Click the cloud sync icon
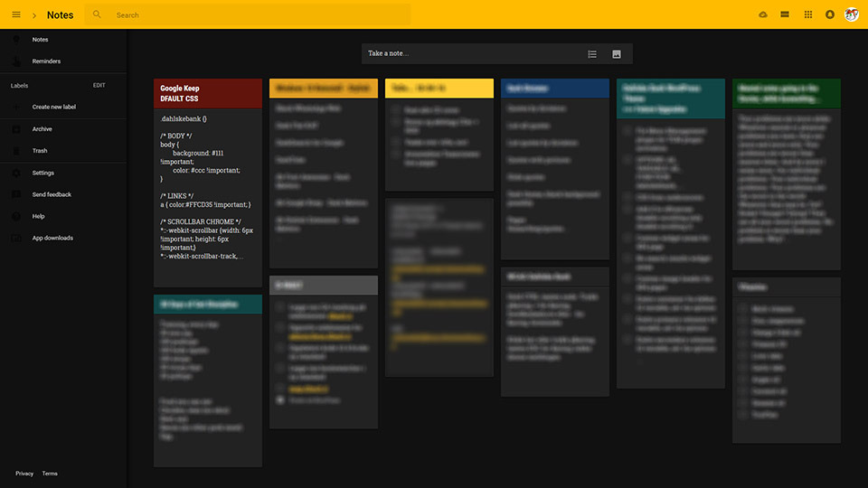868x488 pixels. click(x=763, y=15)
